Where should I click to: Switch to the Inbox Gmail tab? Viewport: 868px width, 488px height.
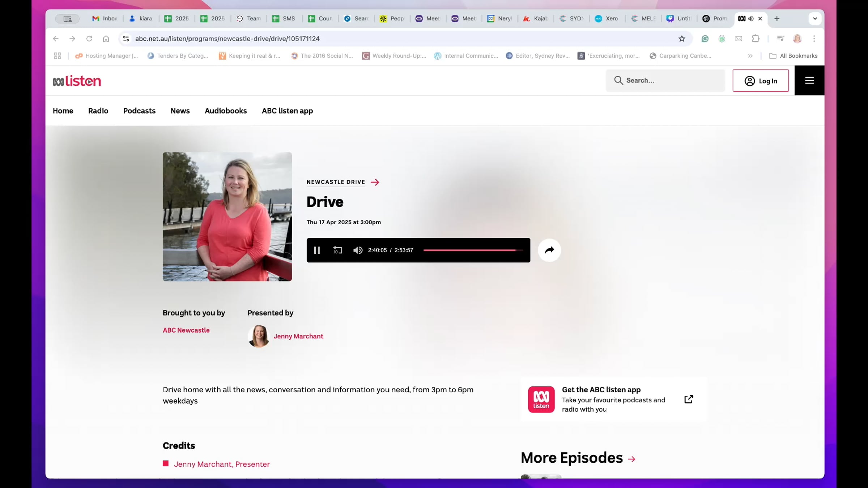tap(105, 18)
